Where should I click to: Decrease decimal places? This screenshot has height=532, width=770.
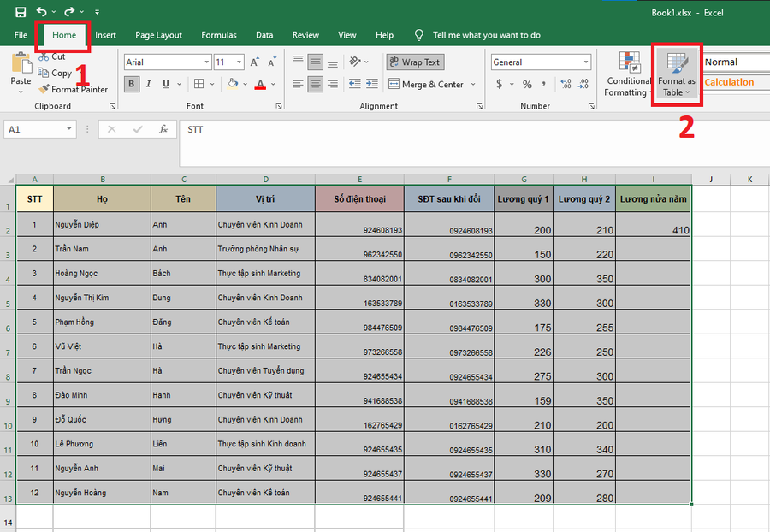[583, 84]
